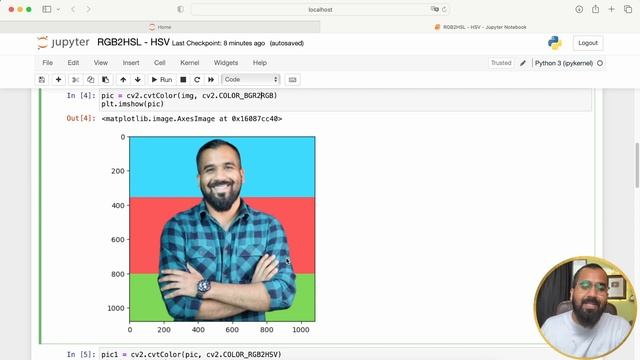
Task: Open the View menu
Action: point(100,63)
